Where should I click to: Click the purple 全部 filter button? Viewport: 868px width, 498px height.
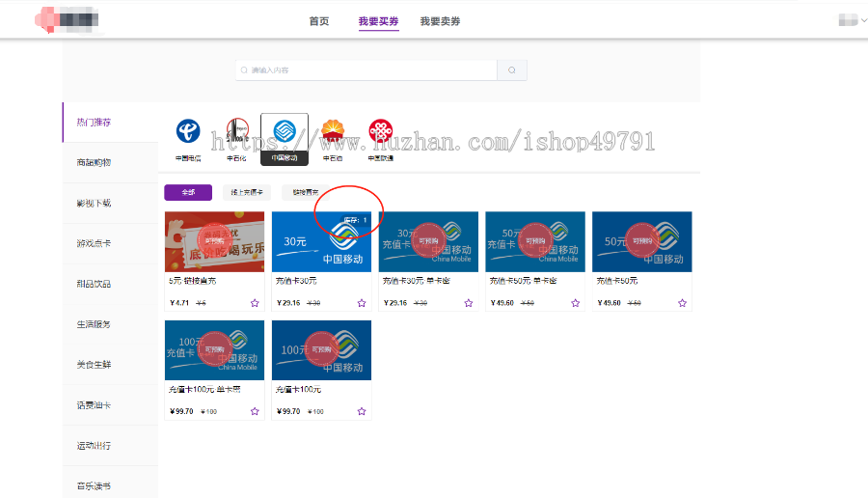188,192
